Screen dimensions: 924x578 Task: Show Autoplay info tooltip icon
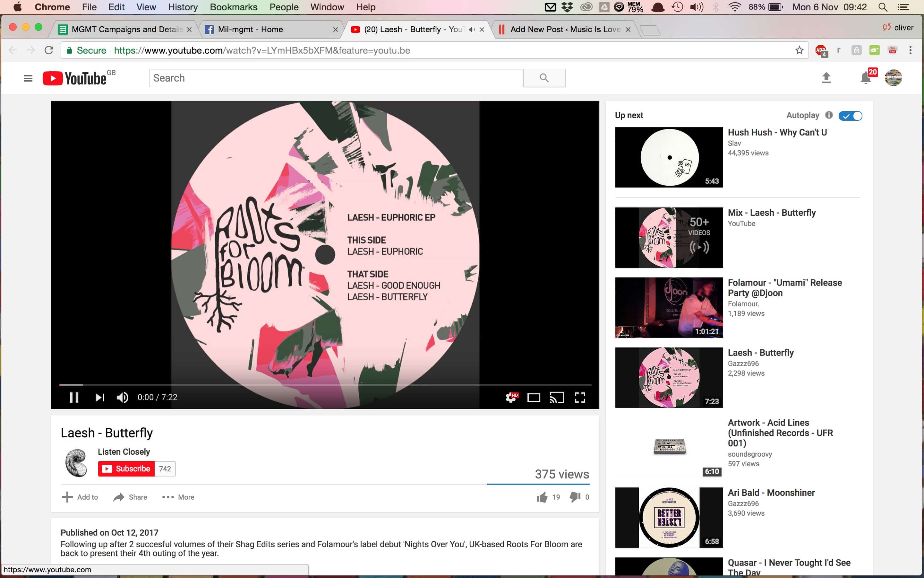pyautogui.click(x=828, y=115)
